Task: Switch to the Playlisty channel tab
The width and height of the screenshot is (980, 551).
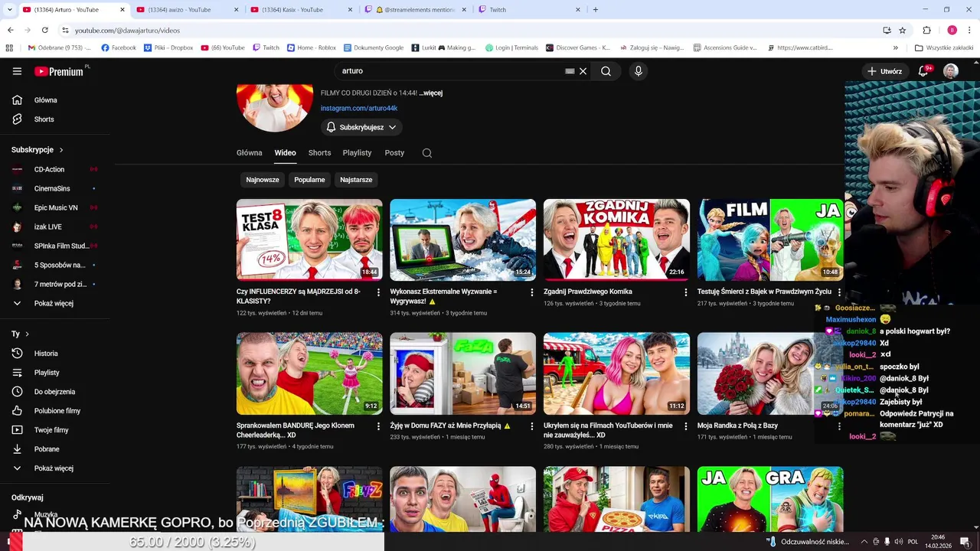Action: click(x=357, y=153)
